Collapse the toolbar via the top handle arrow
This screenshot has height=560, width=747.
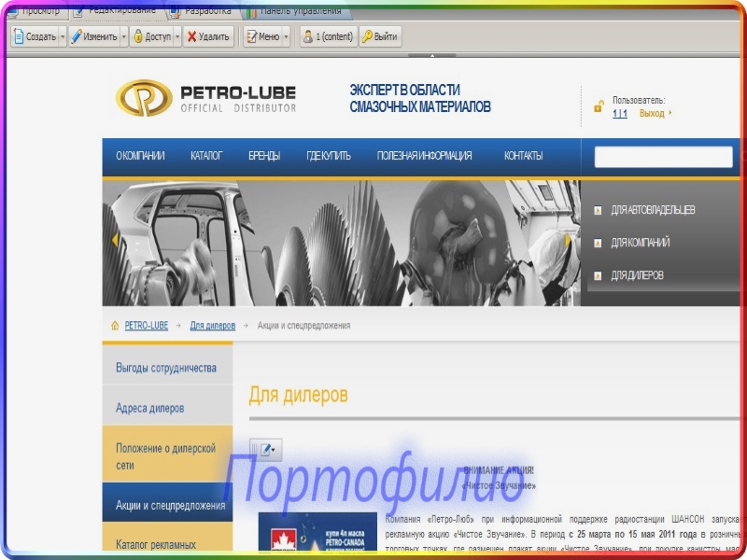coord(432,55)
